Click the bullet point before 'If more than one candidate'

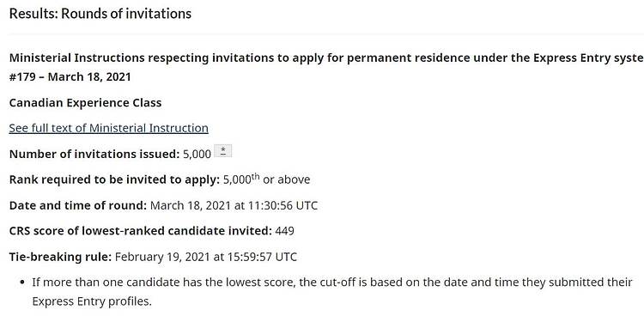coord(23,283)
